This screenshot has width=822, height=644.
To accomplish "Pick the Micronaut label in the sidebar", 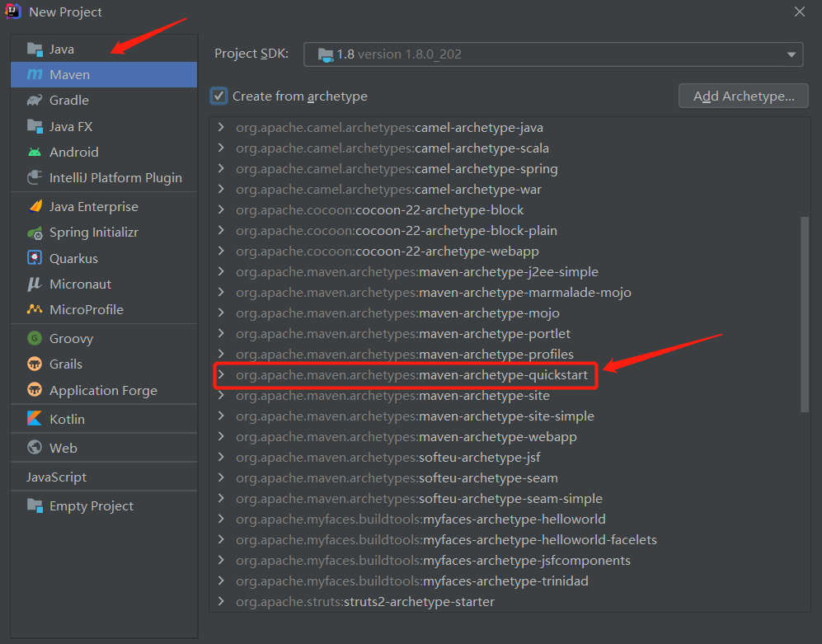I will click(80, 284).
